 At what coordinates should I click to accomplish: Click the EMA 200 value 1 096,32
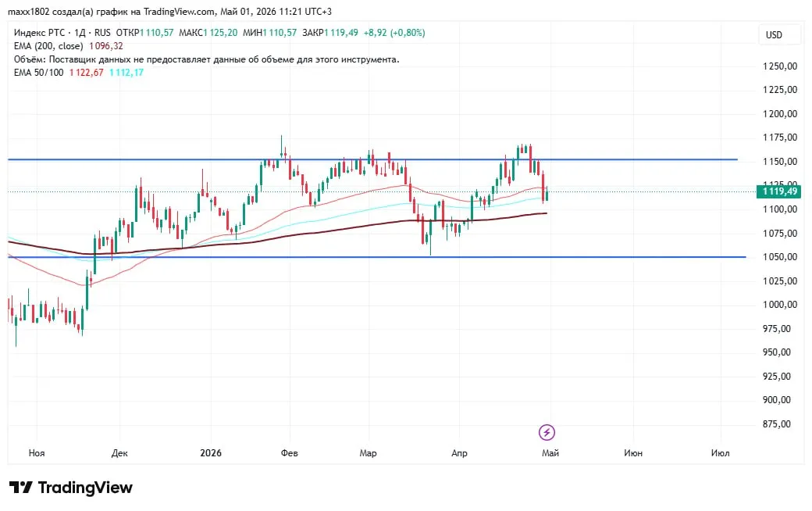click(x=106, y=46)
